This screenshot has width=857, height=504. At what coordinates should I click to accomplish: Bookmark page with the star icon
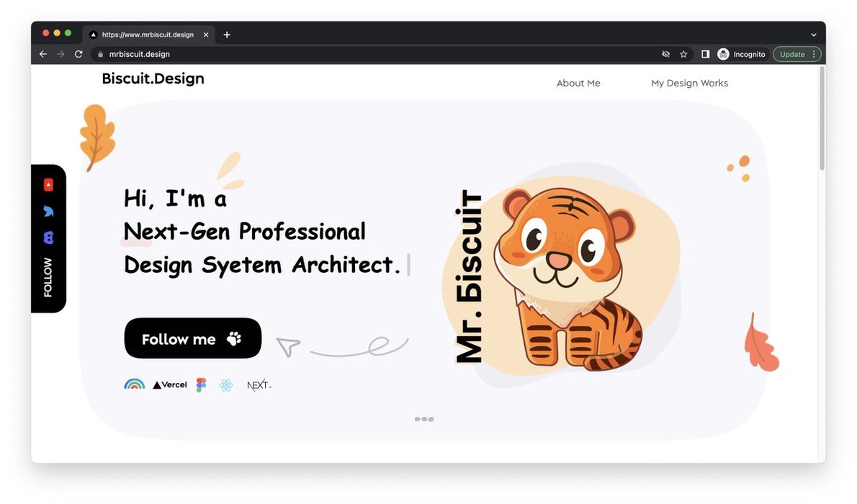[683, 54]
